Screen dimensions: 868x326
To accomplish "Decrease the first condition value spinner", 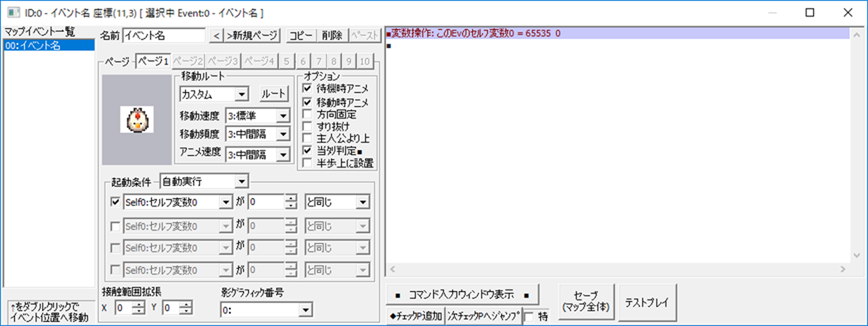I will click(x=291, y=207).
